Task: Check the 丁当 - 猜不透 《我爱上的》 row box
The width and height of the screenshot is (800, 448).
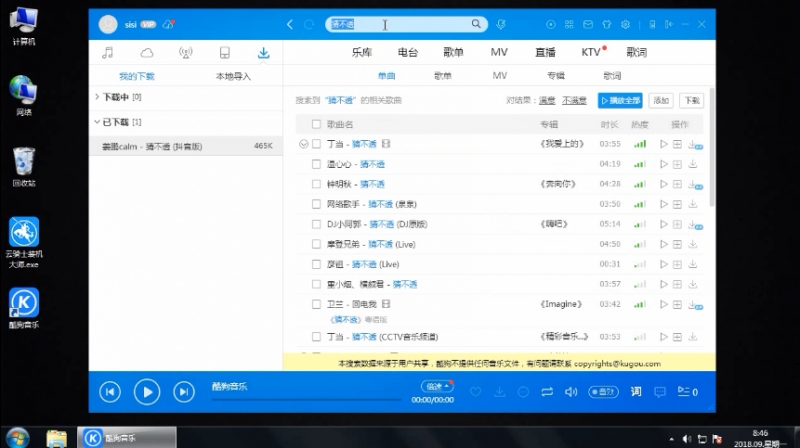Action: 316,144
